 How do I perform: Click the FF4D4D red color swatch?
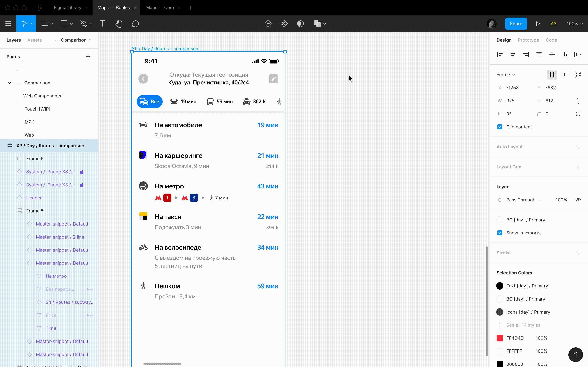(x=500, y=338)
